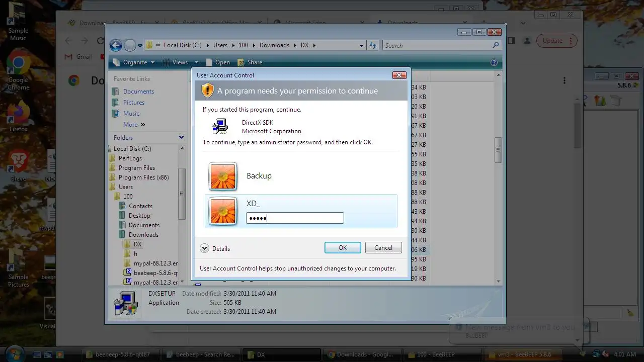Click Open in Explorer toolbar

point(218,62)
